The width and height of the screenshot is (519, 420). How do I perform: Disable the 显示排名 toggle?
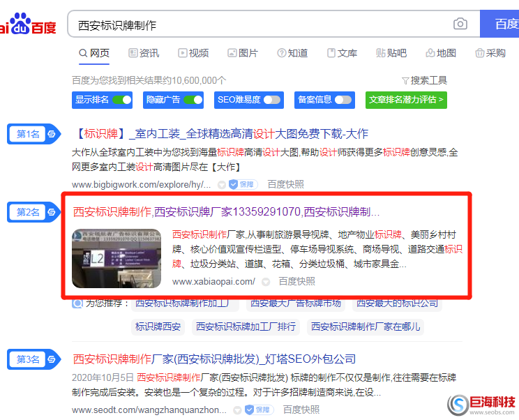pyautogui.click(x=121, y=100)
